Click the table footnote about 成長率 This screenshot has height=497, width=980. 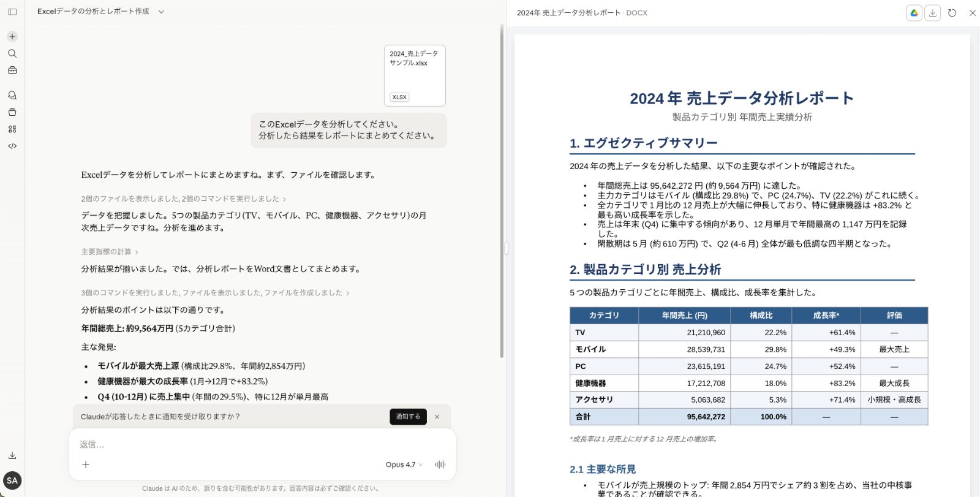click(643, 439)
